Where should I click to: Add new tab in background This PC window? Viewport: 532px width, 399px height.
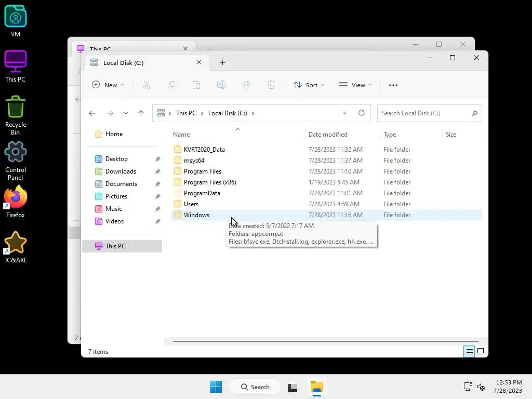coord(209,49)
